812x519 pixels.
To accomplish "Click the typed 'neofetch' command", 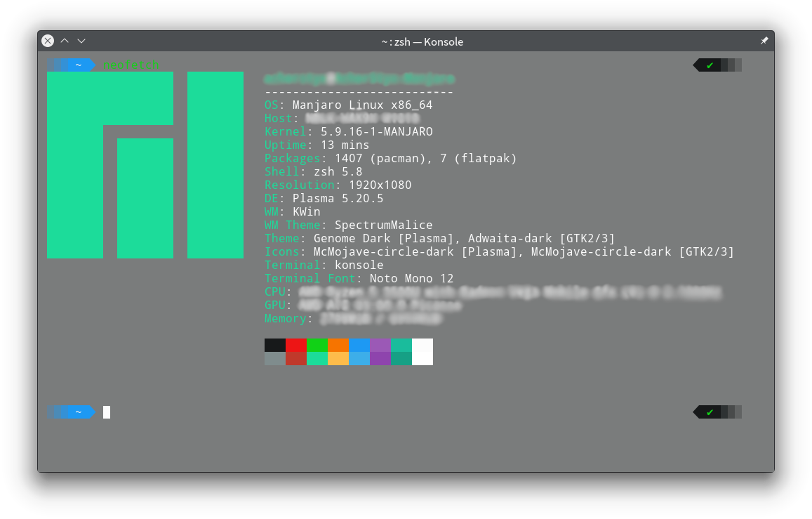I will pyautogui.click(x=131, y=65).
